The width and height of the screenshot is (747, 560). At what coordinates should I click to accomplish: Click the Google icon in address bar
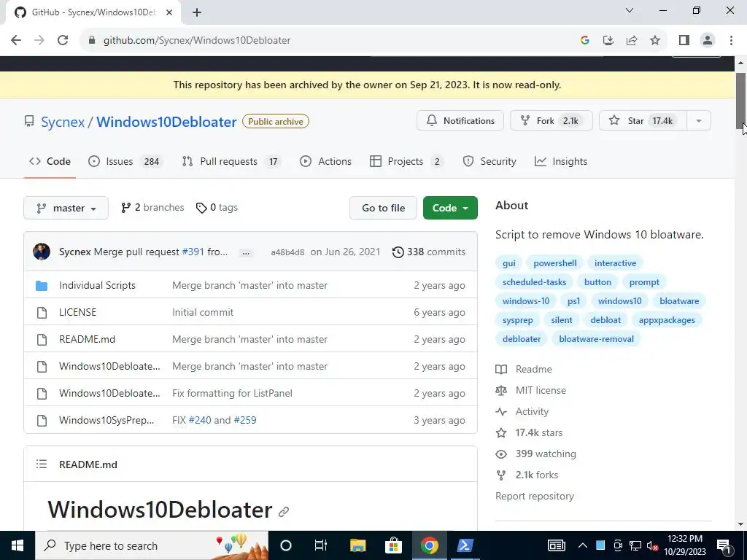point(585,41)
